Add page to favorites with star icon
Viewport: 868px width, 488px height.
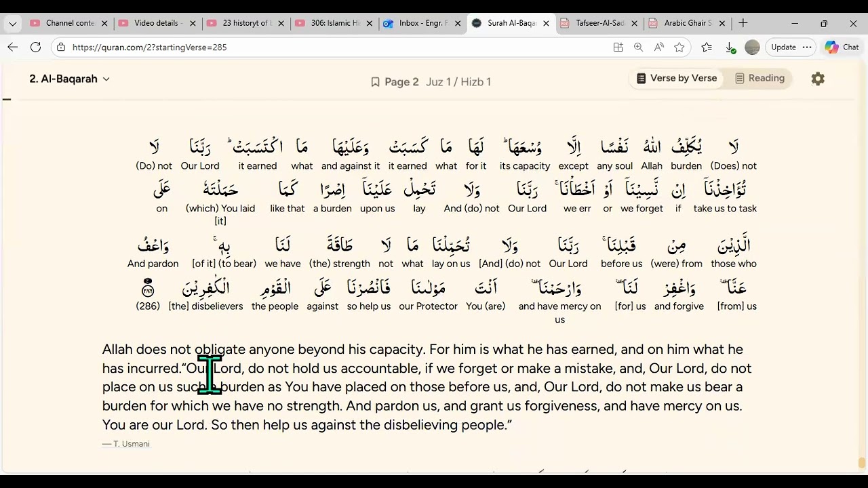tap(679, 47)
